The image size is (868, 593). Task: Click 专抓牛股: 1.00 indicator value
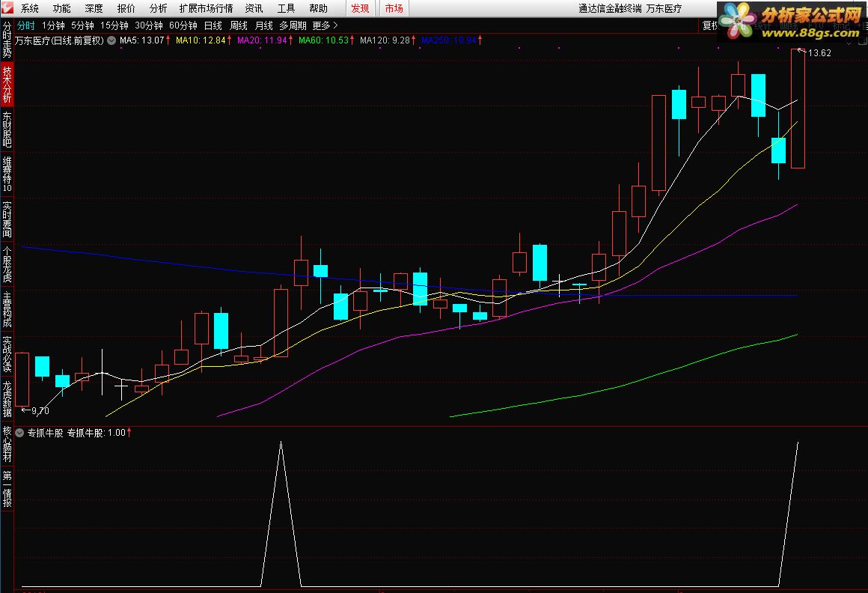(x=97, y=433)
